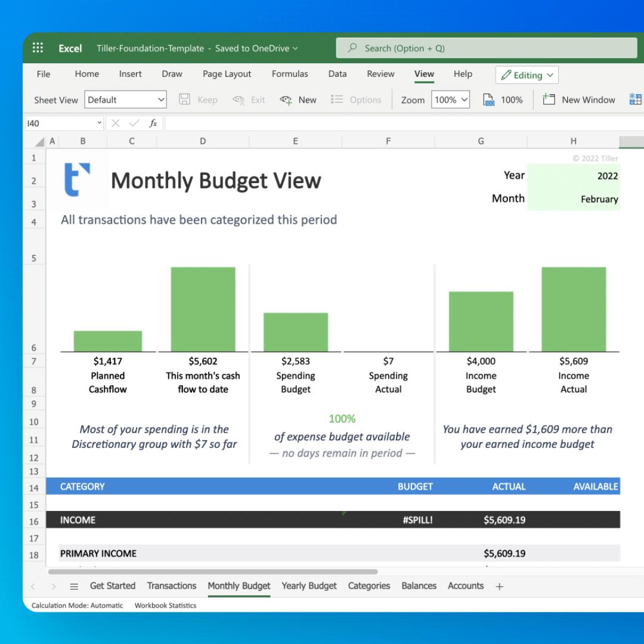
Task: Switch to the Balances sheet
Action: (x=419, y=586)
